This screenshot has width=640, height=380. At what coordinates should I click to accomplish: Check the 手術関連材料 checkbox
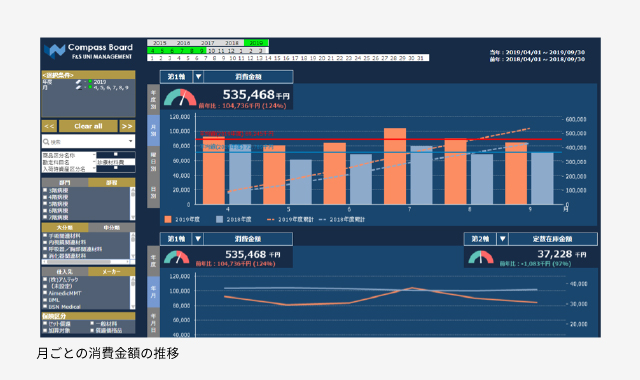coord(45,236)
